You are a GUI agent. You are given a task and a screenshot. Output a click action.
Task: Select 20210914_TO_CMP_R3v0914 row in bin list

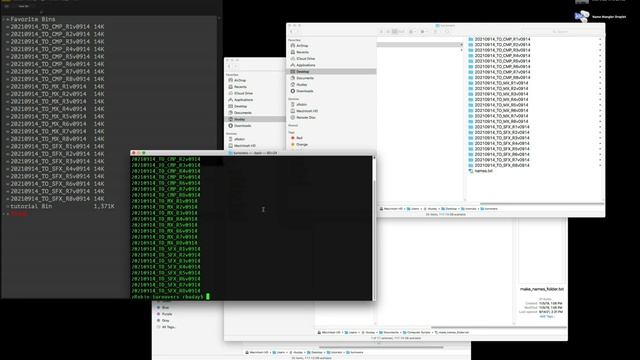pyautogui.click(x=54, y=42)
